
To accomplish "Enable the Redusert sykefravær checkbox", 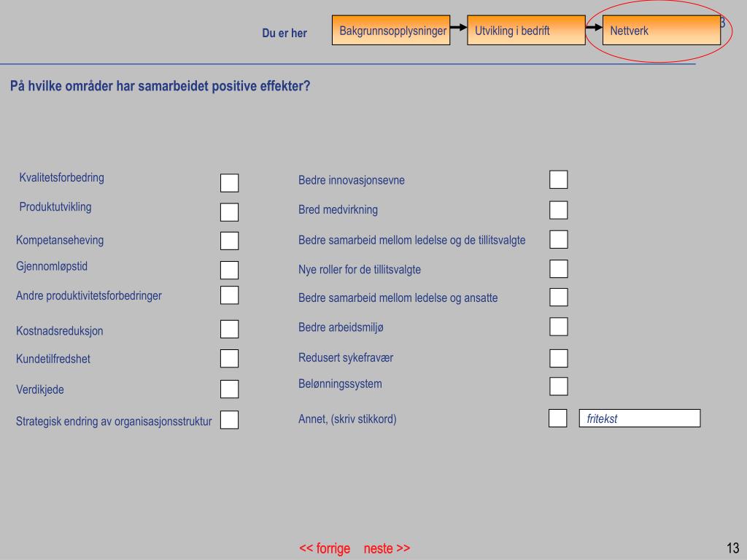I will 558,358.
